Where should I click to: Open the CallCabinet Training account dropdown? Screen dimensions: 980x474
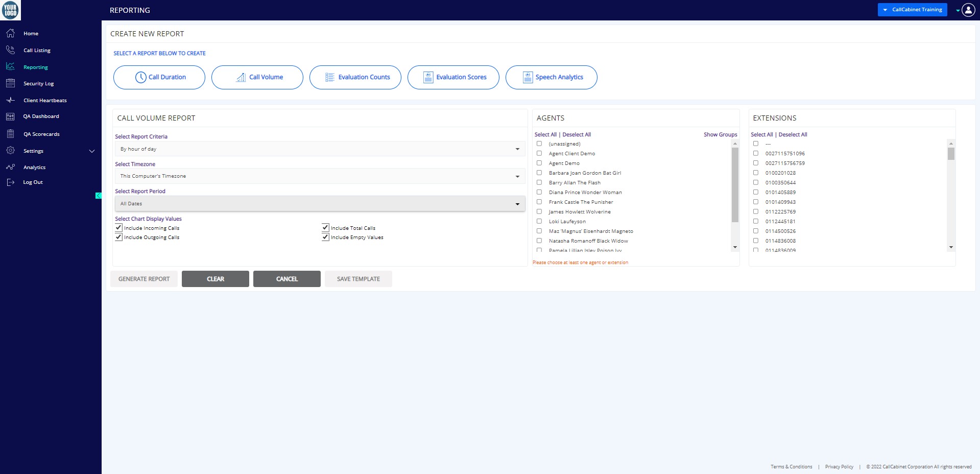point(912,10)
